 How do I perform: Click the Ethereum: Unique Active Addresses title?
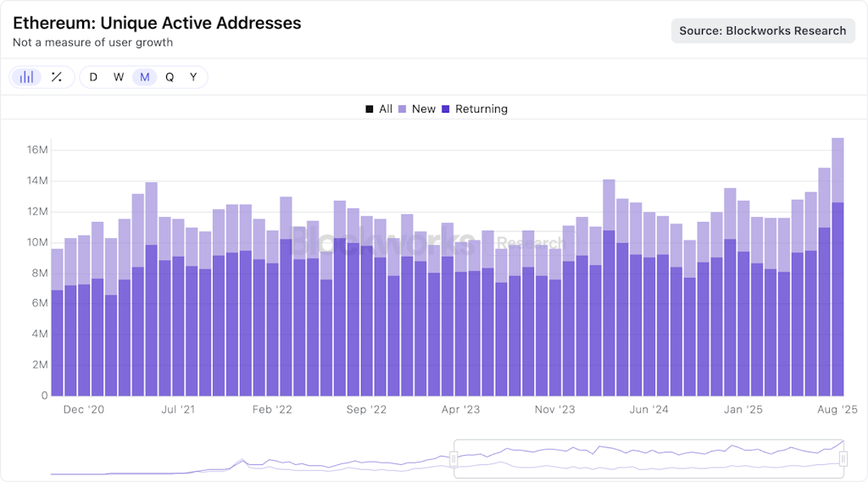[157, 23]
